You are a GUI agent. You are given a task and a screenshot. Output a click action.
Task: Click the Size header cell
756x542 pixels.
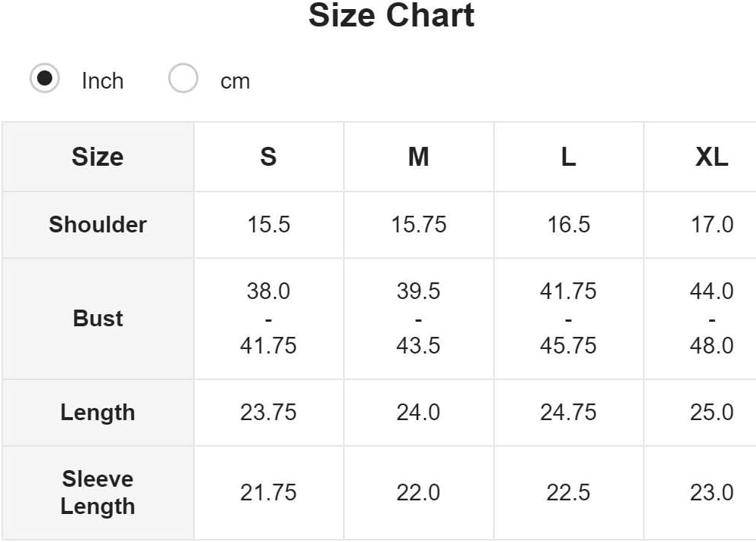98,157
